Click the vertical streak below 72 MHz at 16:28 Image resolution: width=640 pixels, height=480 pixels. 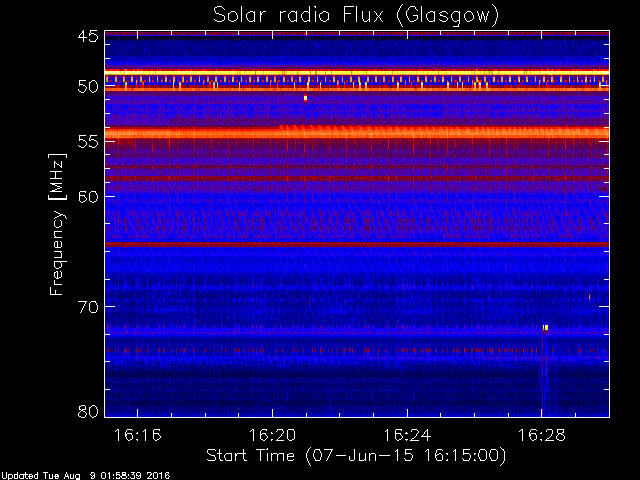click(543, 375)
